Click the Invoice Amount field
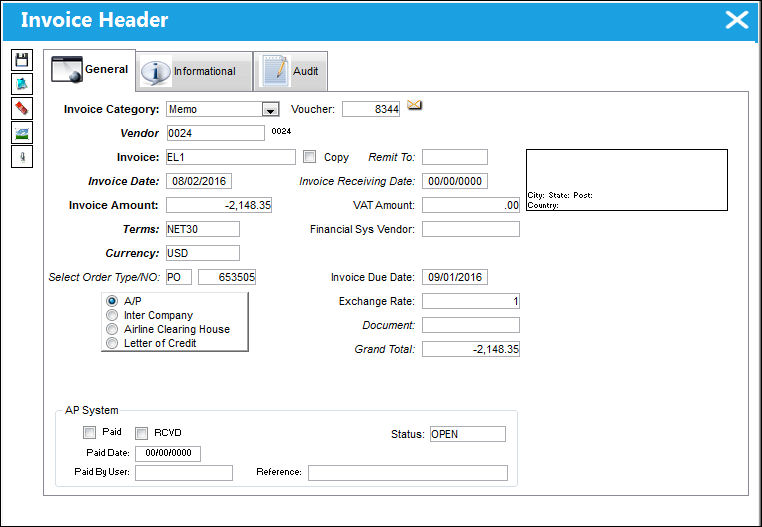Image resolution: width=762 pixels, height=527 pixels. coord(219,205)
